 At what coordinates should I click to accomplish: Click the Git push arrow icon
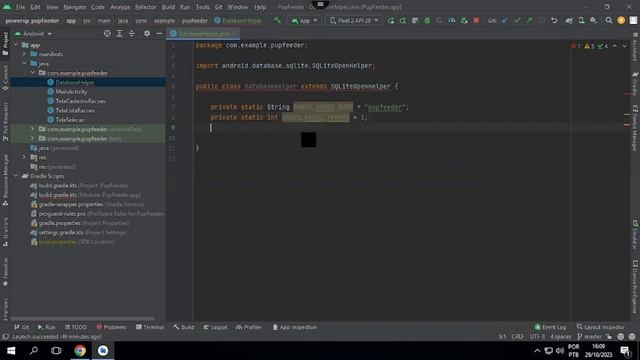[529, 20]
